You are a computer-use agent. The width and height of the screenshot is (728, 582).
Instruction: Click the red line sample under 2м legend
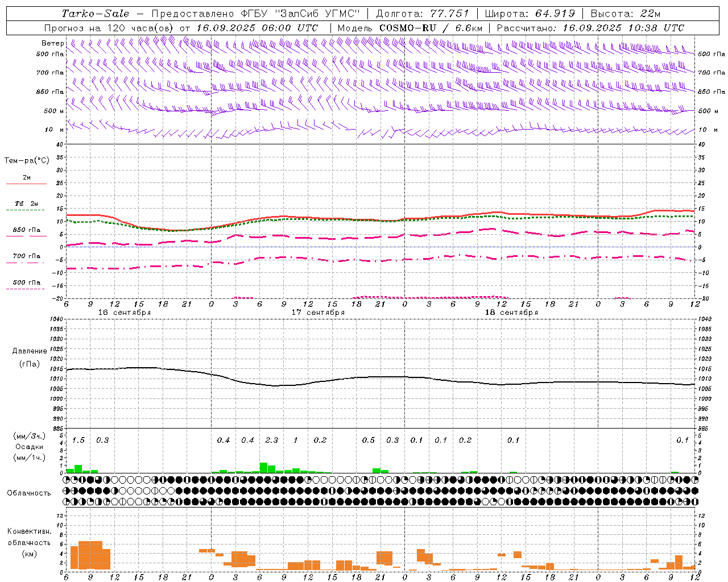point(26,184)
